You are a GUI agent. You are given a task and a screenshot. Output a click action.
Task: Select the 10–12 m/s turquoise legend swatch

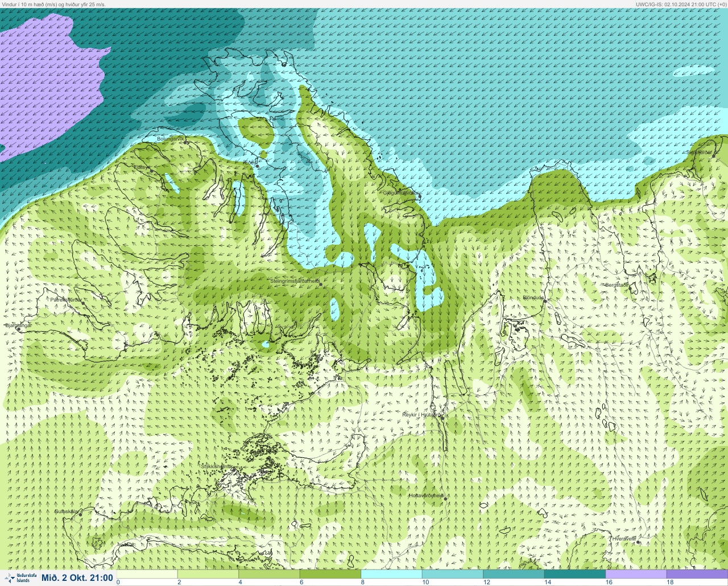[453, 574]
